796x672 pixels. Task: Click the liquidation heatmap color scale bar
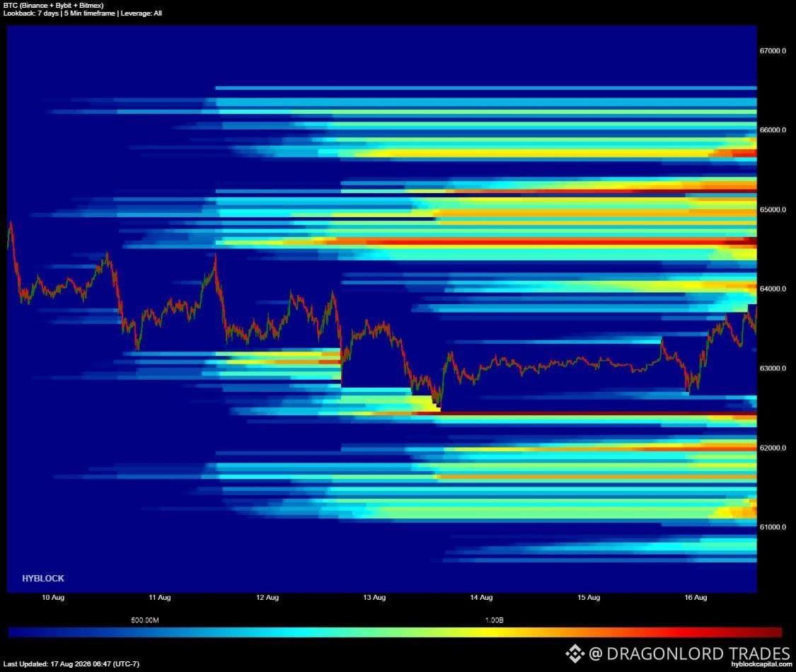pyautogui.click(x=395, y=632)
